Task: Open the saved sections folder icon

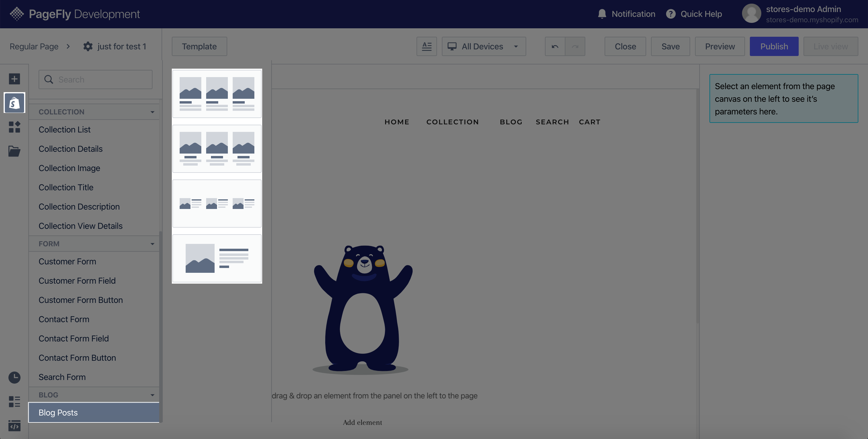Action: click(x=14, y=151)
